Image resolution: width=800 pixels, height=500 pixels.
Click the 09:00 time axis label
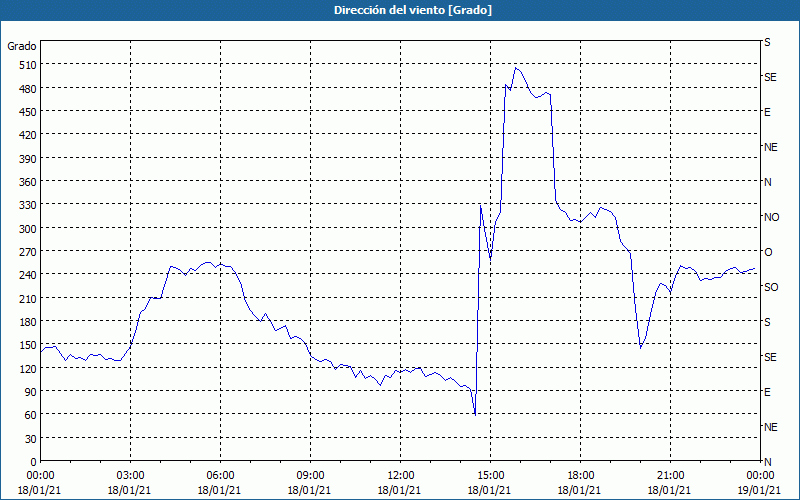pos(310,476)
